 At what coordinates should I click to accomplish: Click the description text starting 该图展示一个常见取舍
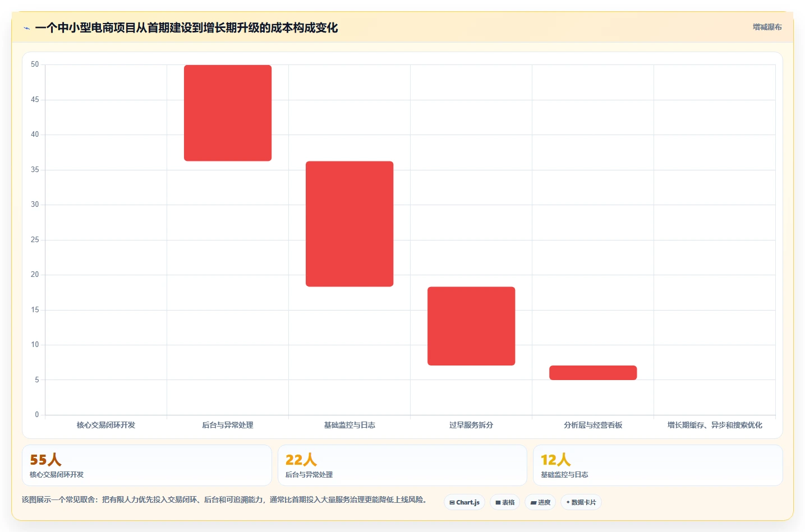coord(224,499)
